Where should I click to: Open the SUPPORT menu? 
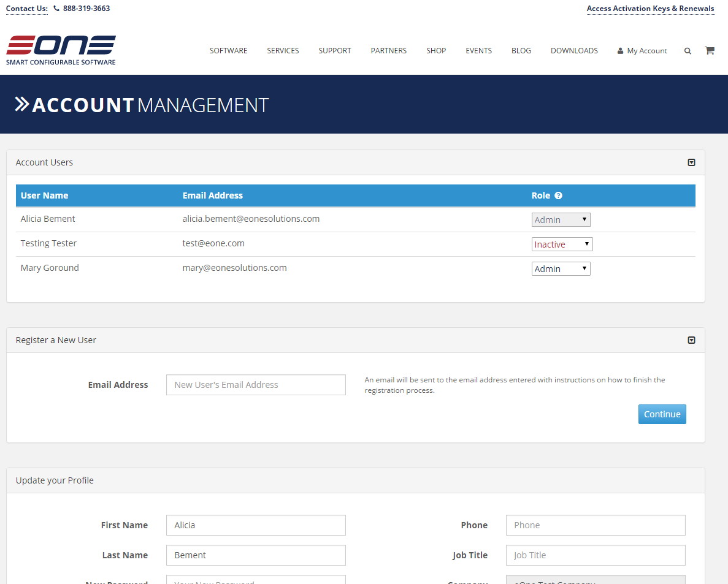click(335, 51)
